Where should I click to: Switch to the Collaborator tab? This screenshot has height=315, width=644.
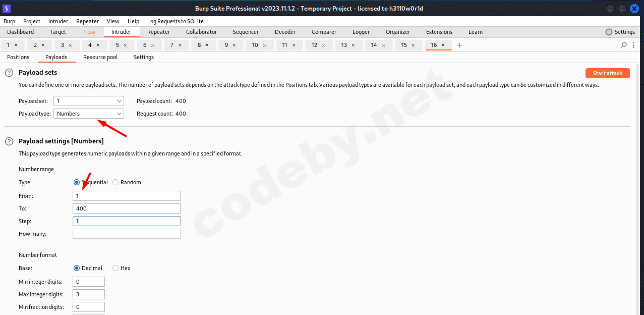[201, 32]
